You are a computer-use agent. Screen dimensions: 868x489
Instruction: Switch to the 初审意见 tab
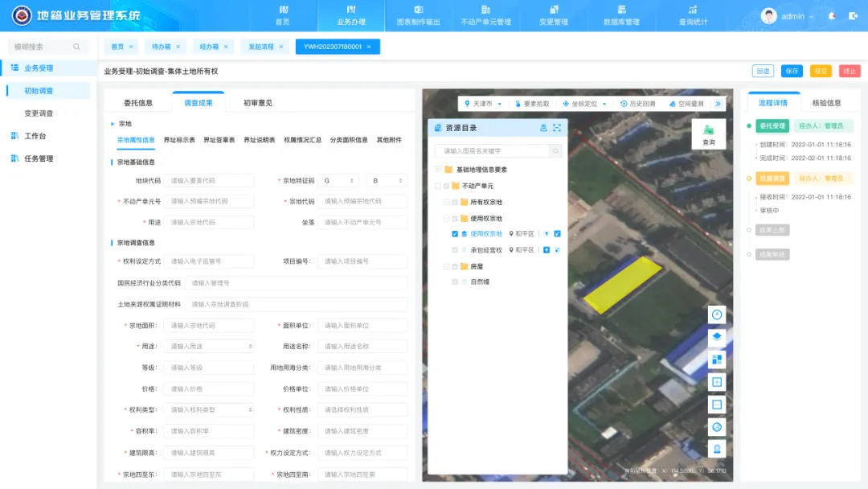[257, 103]
